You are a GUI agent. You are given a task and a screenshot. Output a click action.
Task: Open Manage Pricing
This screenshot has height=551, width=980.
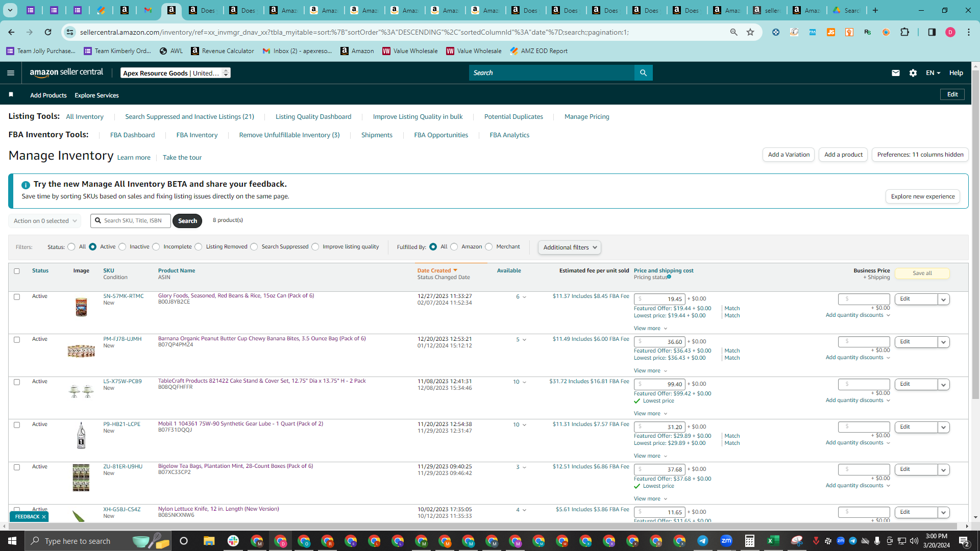click(x=587, y=117)
